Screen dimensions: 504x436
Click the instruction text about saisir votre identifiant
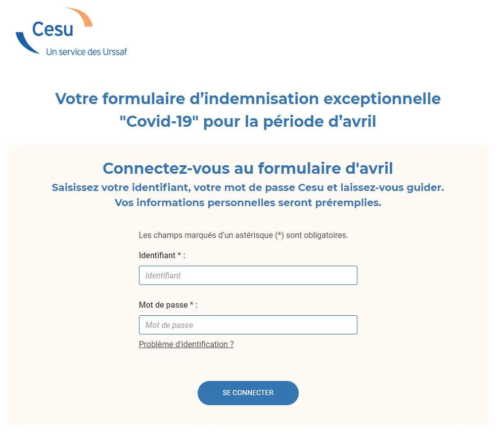[x=248, y=187]
